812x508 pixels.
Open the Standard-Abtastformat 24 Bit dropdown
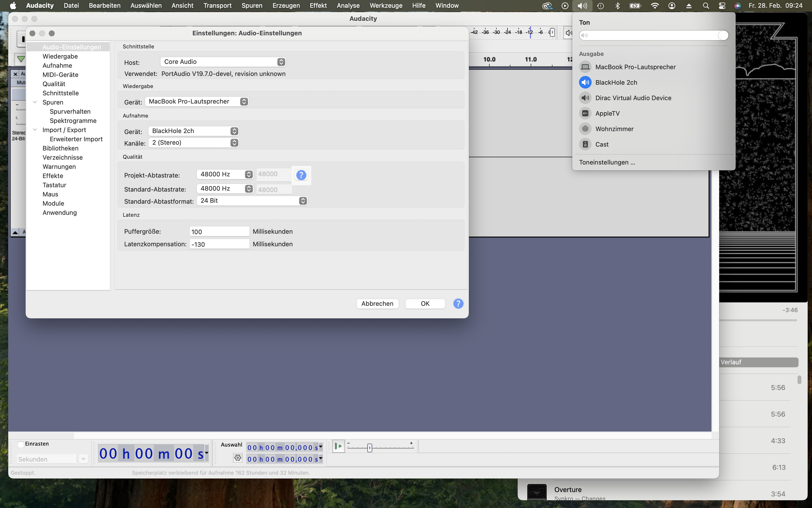252,201
